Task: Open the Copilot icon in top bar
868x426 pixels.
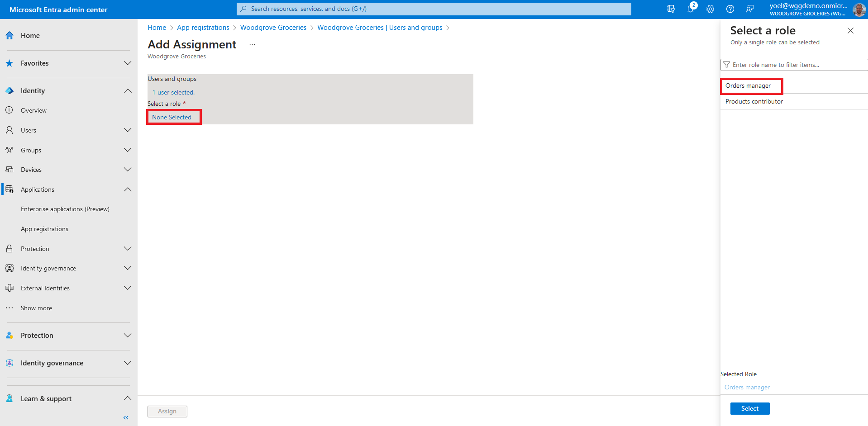Action: point(671,9)
